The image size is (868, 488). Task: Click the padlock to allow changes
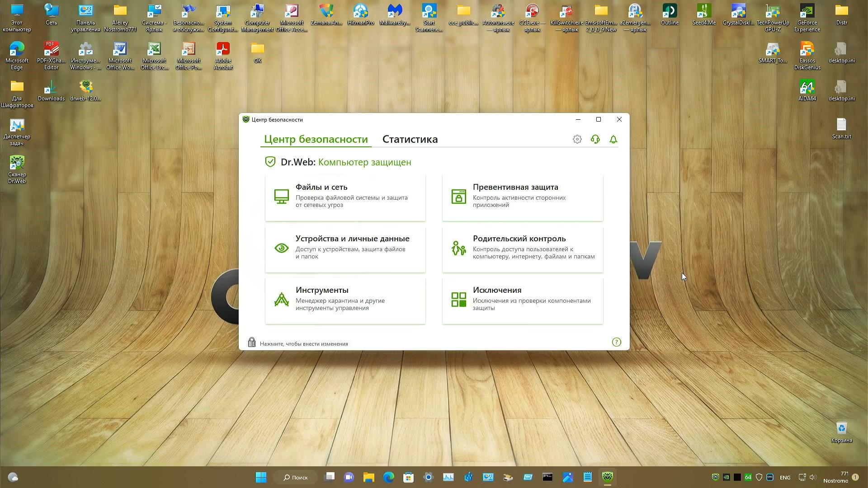pos(252,343)
